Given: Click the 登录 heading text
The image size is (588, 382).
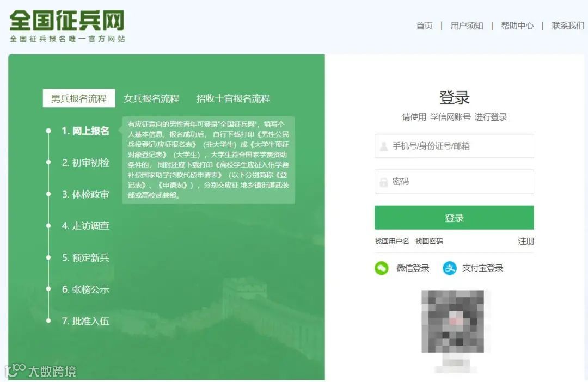Looking at the screenshot, I should (455, 97).
